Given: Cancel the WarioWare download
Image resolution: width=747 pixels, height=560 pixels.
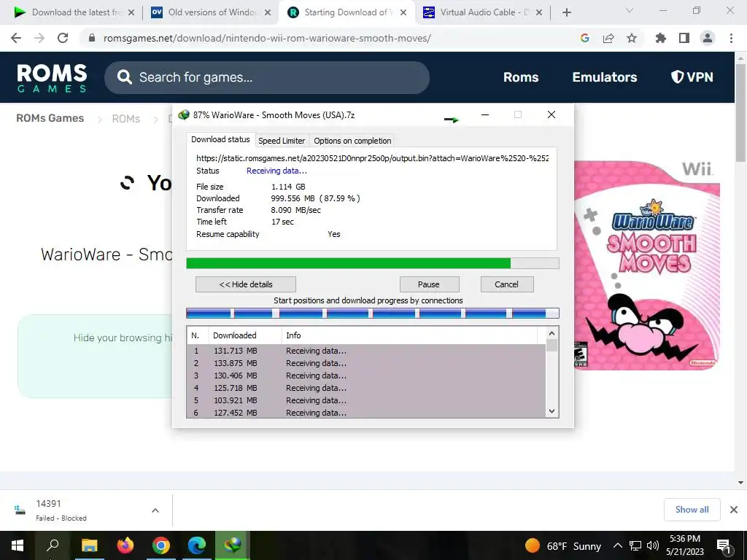Looking at the screenshot, I should click(507, 284).
